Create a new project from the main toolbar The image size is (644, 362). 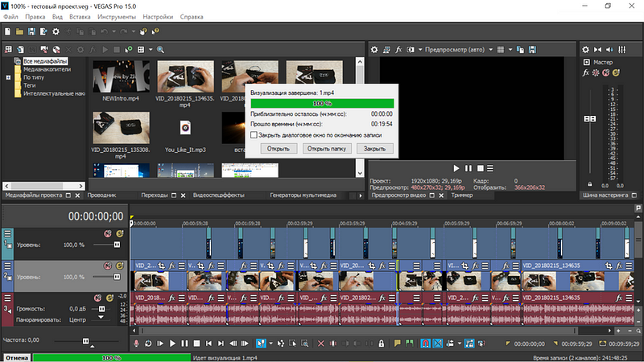[x=7, y=31]
